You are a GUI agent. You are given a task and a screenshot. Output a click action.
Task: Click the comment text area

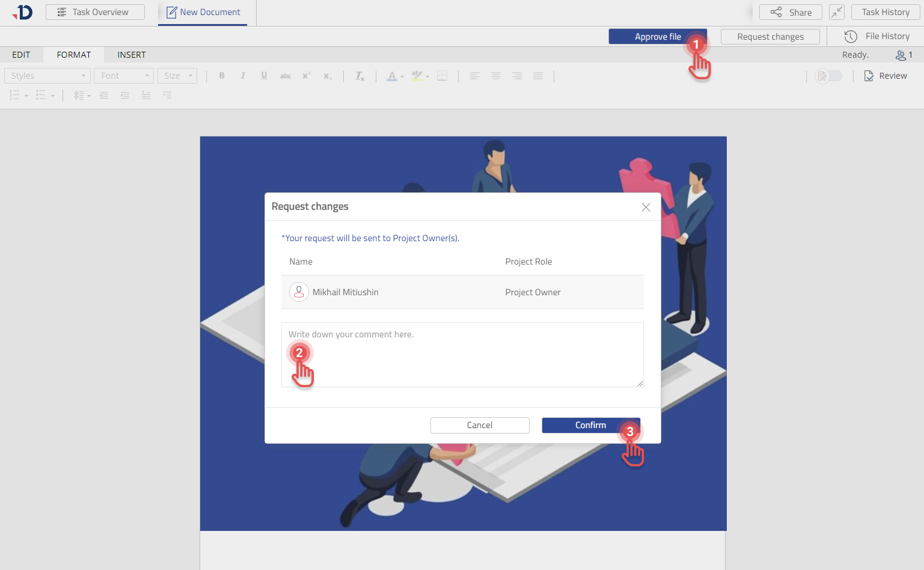[462, 355]
